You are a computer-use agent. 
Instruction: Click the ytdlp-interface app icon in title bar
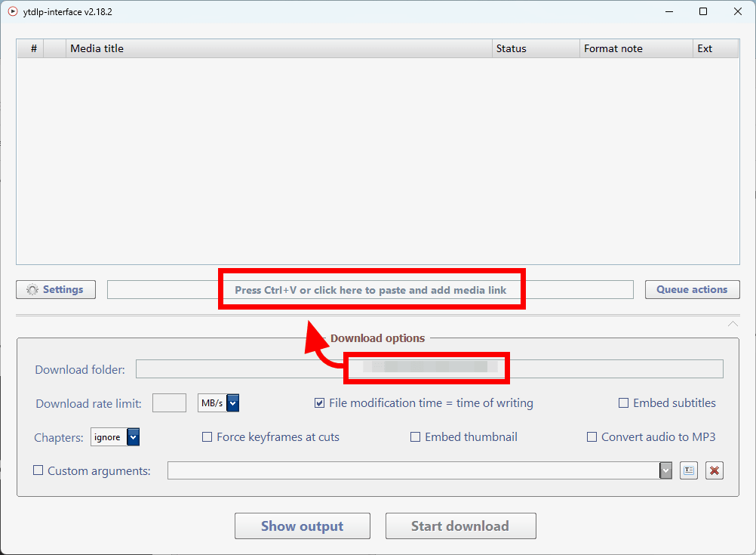click(12, 11)
